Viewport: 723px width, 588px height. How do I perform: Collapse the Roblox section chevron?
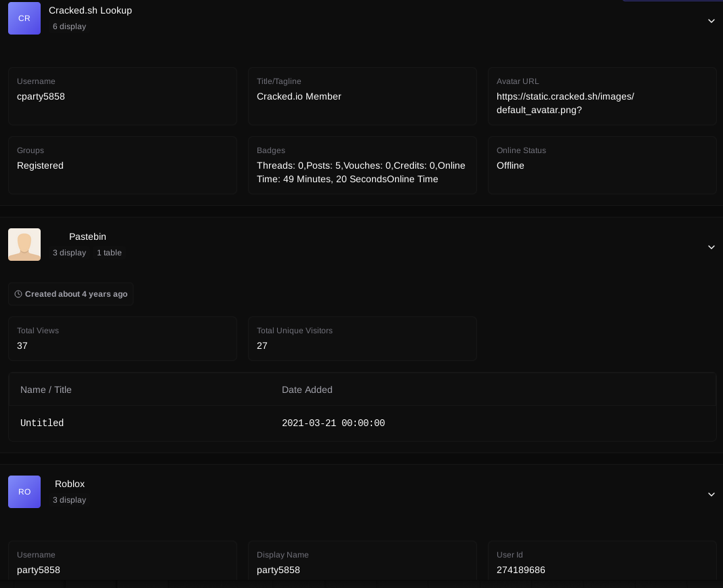coord(711,494)
